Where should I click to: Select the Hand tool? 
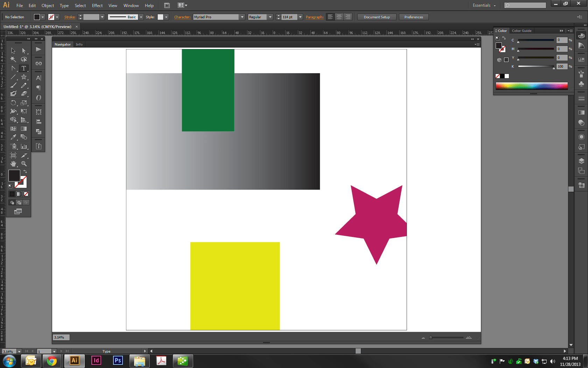13,163
